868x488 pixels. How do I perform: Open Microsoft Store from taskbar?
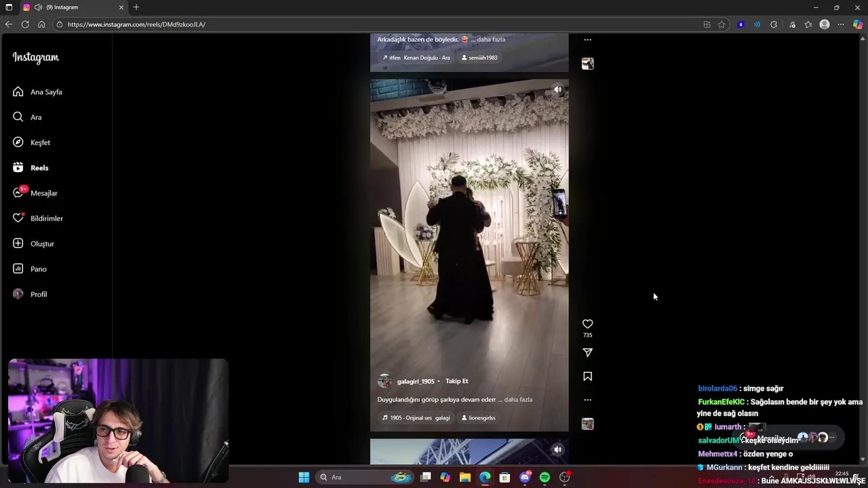click(505, 477)
